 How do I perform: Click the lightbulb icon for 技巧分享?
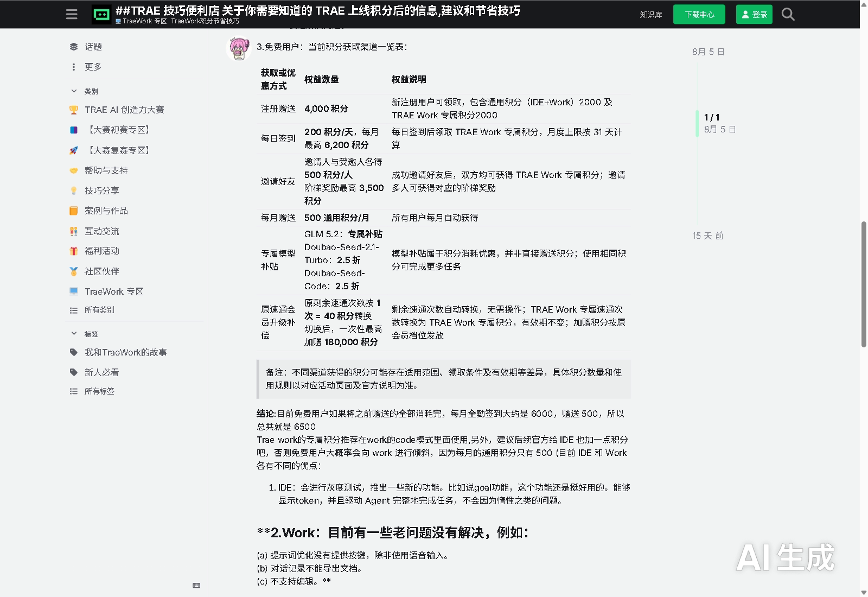[74, 190]
